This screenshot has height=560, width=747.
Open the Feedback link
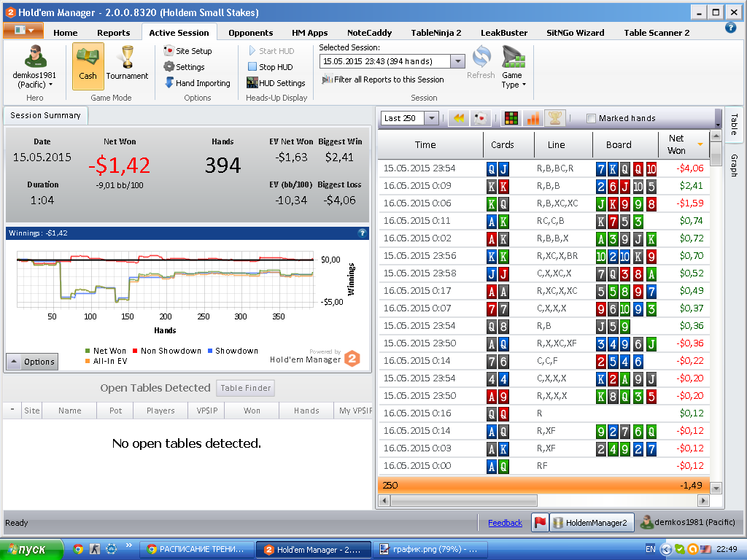[505, 523]
